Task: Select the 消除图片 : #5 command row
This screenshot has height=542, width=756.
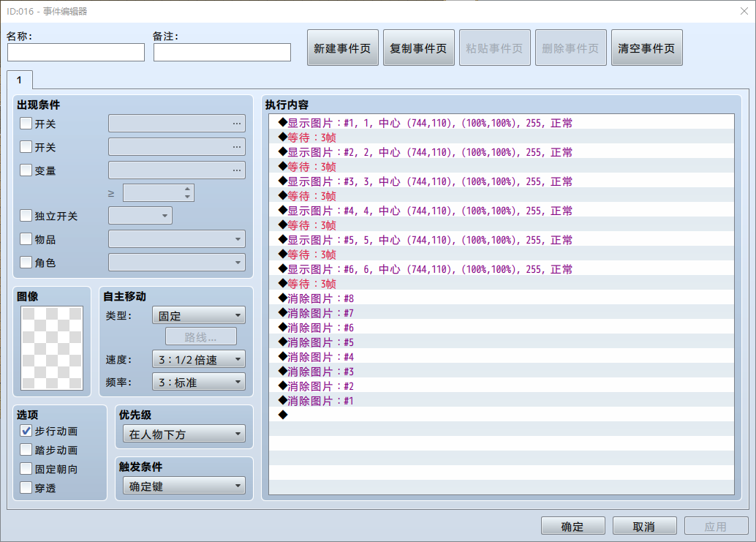Action: (502, 342)
